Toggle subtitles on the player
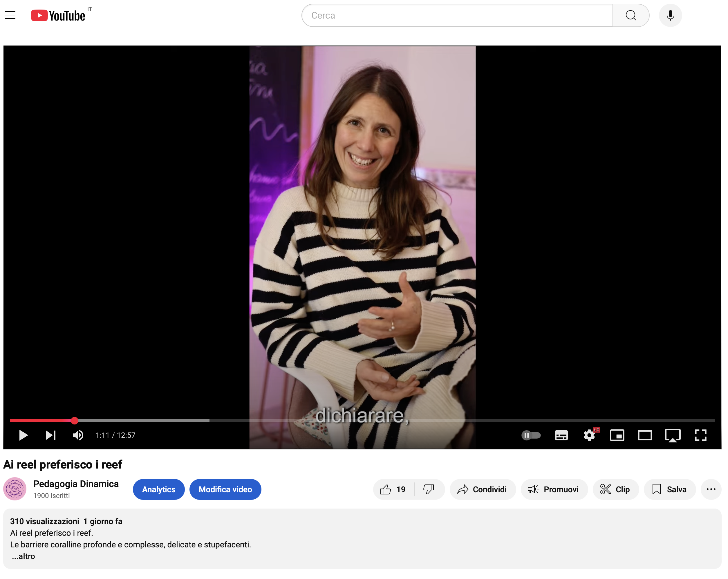 [x=561, y=435]
